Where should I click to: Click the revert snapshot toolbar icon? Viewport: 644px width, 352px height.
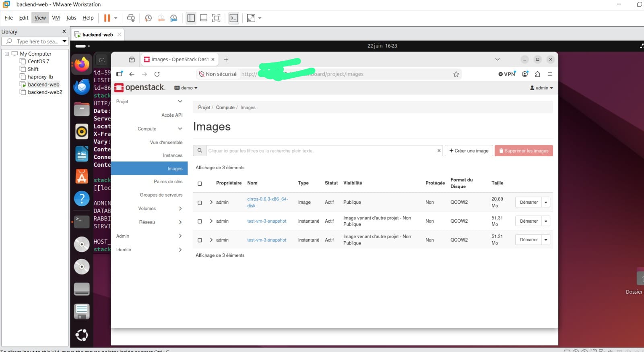161,18
